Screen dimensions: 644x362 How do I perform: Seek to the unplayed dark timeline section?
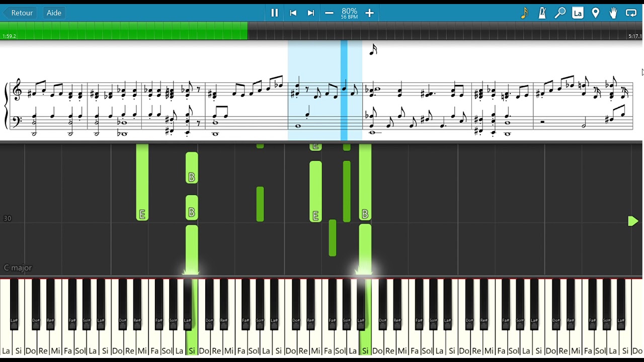click(x=445, y=31)
